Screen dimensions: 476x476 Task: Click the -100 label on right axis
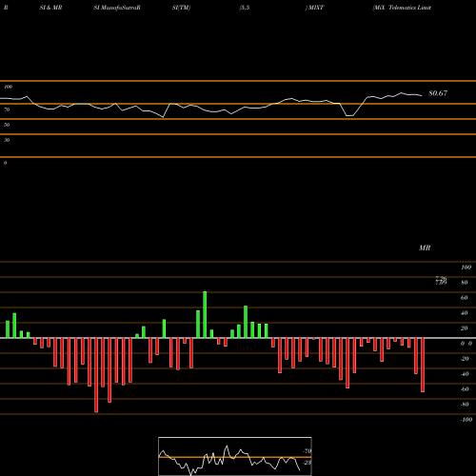[x=466, y=420]
